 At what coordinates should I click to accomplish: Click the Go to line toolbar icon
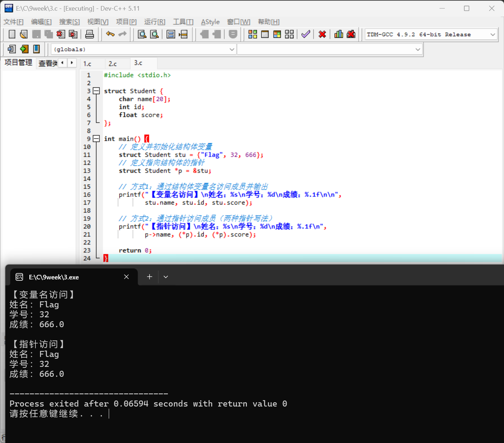[183, 34]
